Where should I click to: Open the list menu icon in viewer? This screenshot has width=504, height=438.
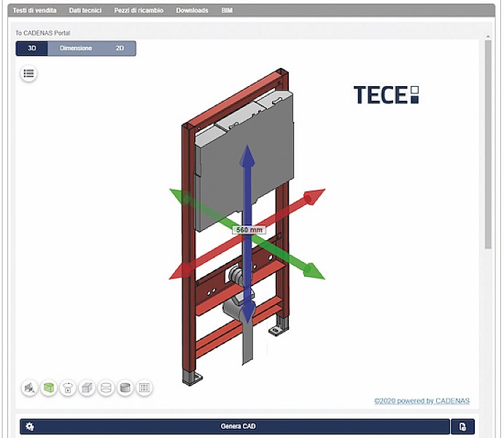point(28,73)
